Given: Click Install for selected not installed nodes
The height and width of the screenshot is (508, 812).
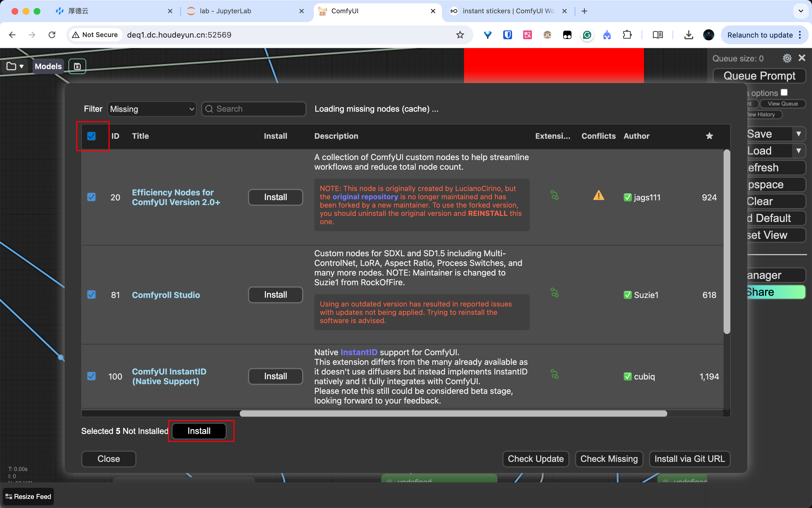Looking at the screenshot, I should [x=199, y=431].
